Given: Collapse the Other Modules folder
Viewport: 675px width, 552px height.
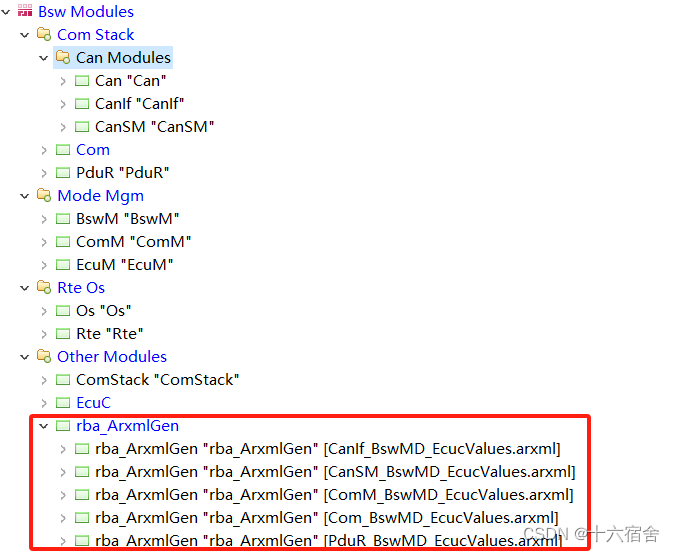Looking at the screenshot, I should [x=25, y=357].
